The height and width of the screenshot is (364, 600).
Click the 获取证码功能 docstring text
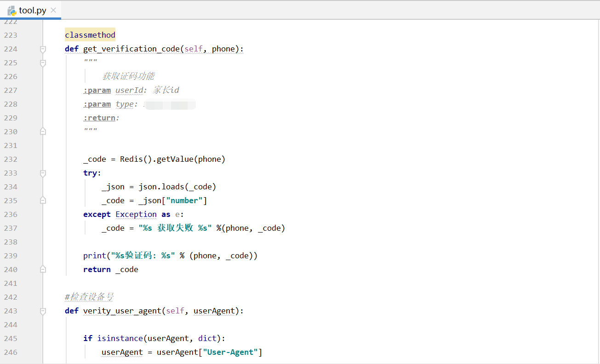[128, 76]
